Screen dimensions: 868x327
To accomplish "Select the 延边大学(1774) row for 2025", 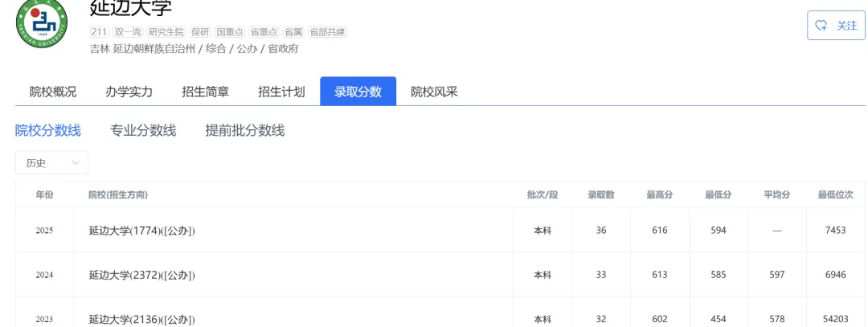I will 142,231.
